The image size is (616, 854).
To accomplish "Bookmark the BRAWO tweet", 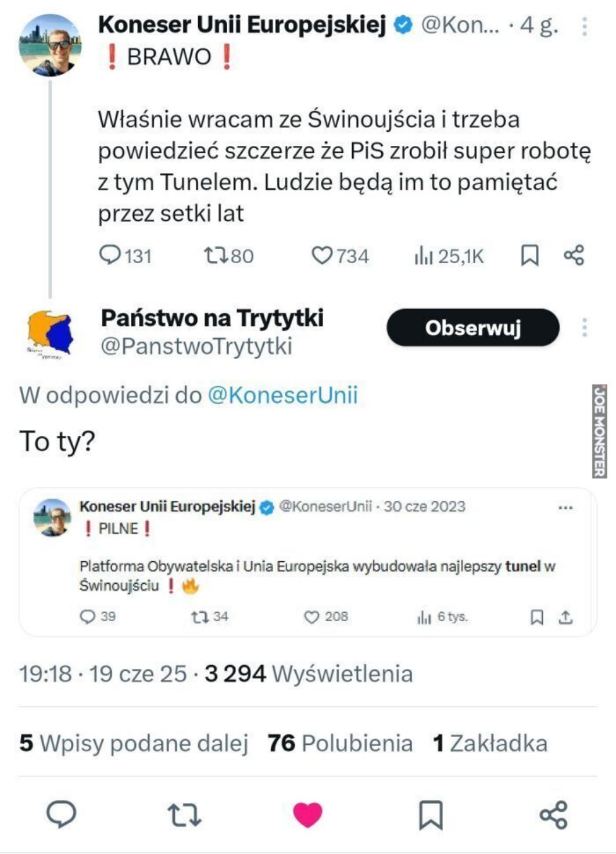I will point(529,256).
